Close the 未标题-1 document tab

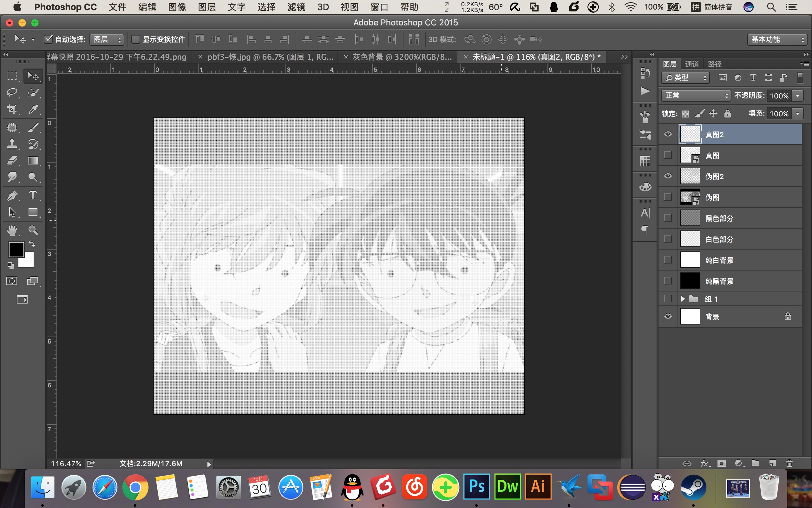pyautogui.click(x=465, y=57)
